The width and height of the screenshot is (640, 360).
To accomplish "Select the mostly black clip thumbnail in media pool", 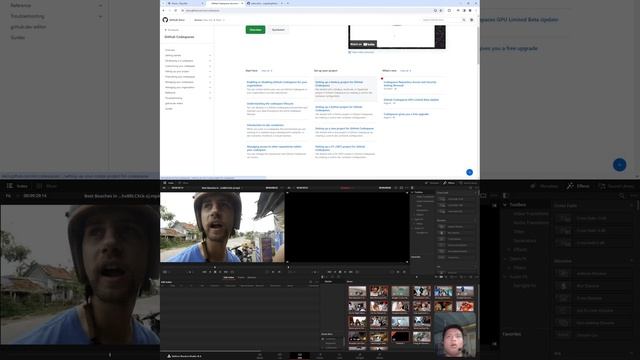I will (400, 336).
